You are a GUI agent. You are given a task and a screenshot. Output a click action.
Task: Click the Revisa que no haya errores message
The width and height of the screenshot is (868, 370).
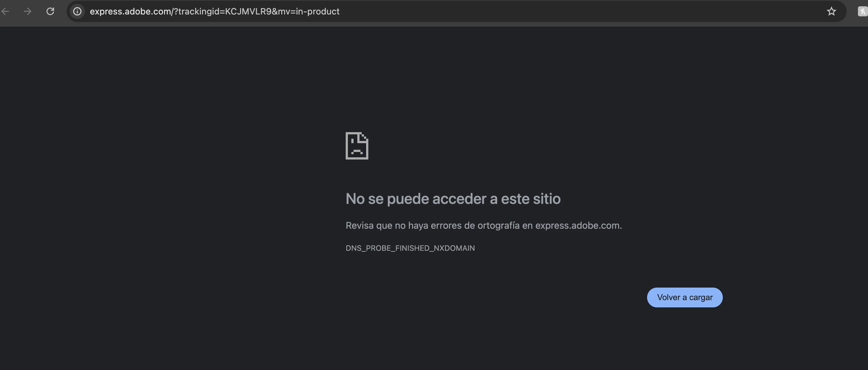484,225
